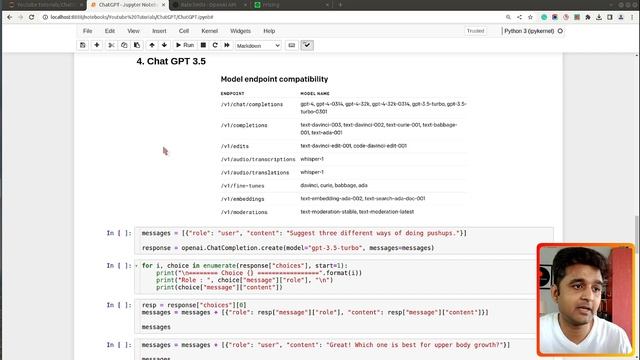This screenshot has width=640, height=360.
Task: Copy selected cells icon
Action: click(124, 45)
